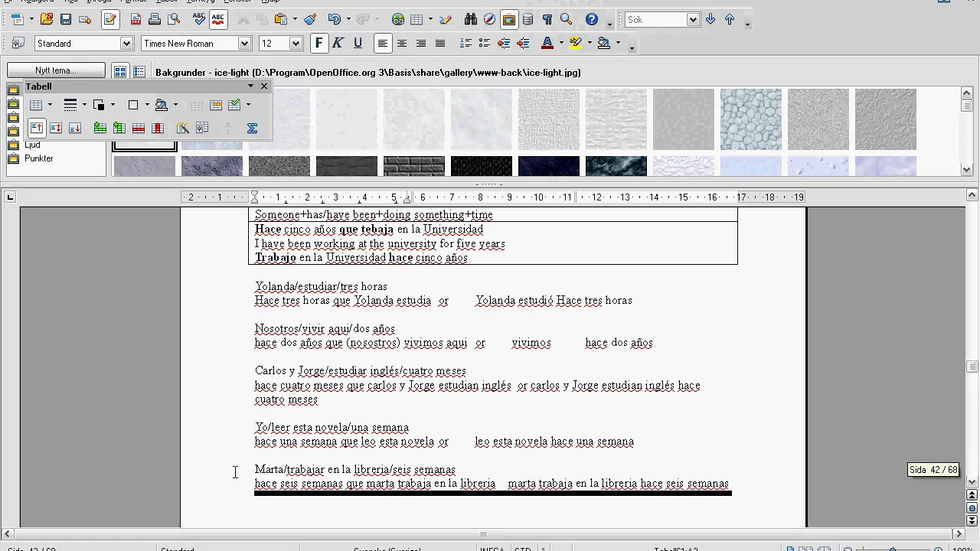Split cells in the Tabell toolbar
The image size is (980, 551).
coord(216,105)
